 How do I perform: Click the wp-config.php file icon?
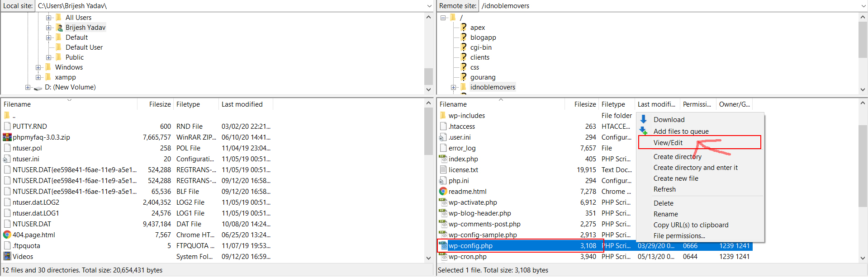coord(443,245)
